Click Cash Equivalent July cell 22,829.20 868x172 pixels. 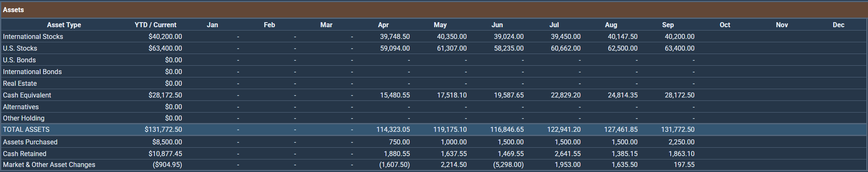[566, 95]
